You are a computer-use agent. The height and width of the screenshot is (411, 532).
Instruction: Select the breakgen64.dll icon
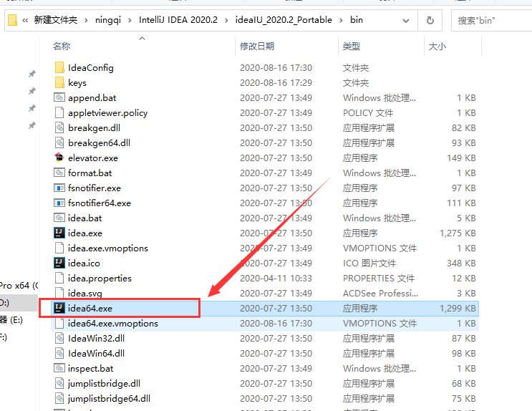pyautogui.click(x=59, y=142)
